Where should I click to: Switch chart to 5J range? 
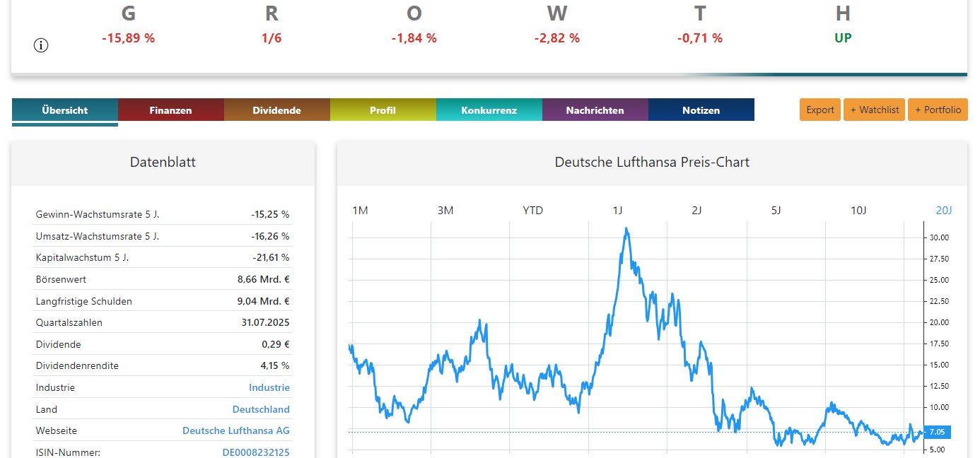pos(776,210)
